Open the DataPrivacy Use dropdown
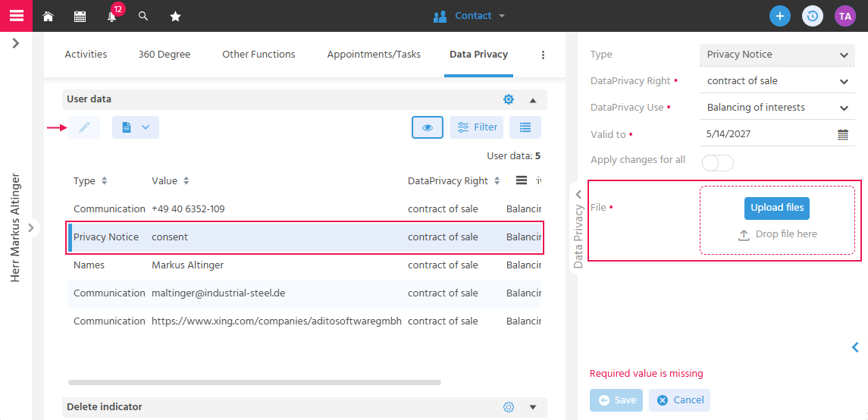Screen dimensions: 868x420 (777, 108)
